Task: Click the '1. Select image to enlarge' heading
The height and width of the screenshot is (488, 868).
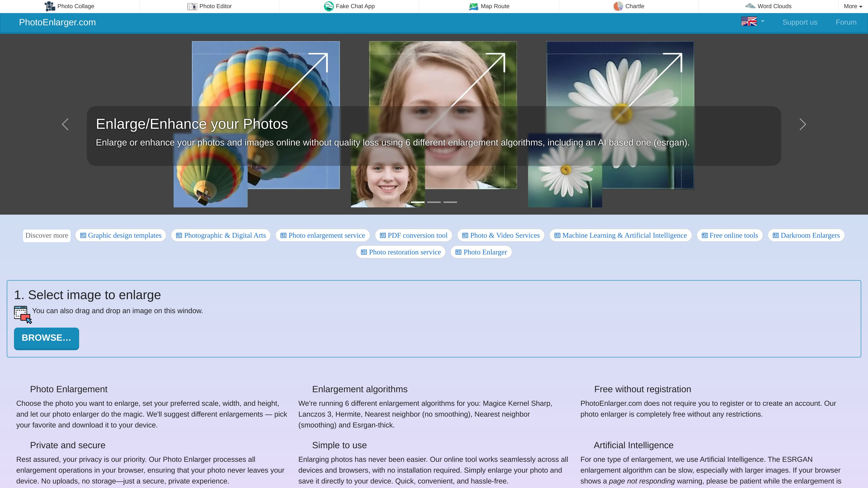Action: (88, 295)
